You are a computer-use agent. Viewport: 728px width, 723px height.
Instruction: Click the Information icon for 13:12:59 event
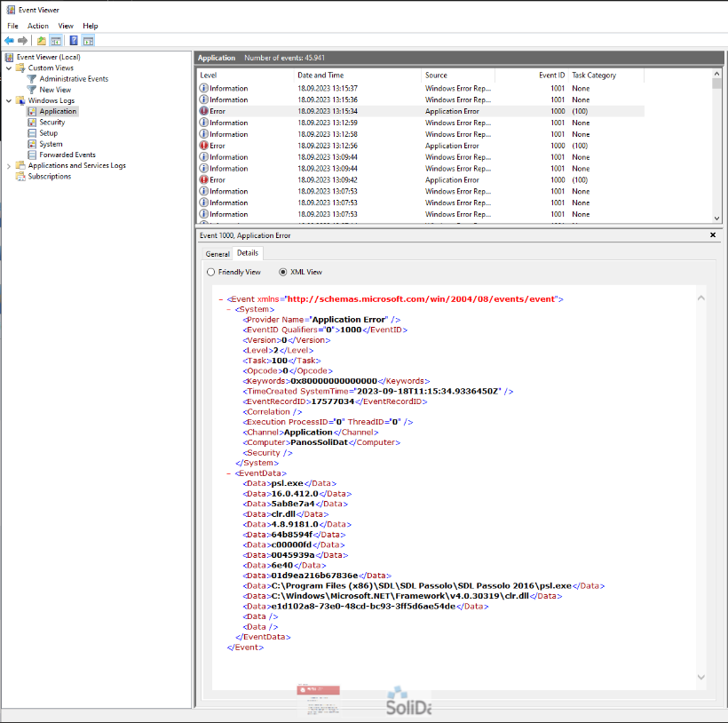[204, 123]
